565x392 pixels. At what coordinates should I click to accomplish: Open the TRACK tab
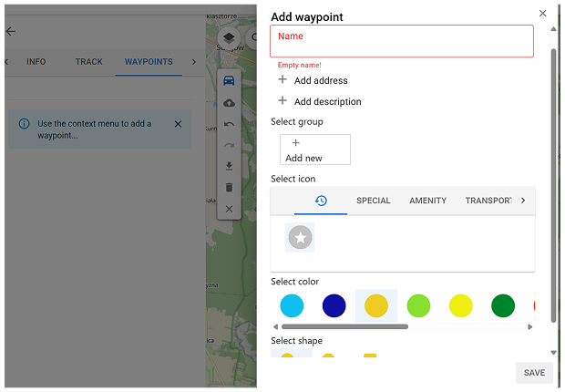[89, 62]
